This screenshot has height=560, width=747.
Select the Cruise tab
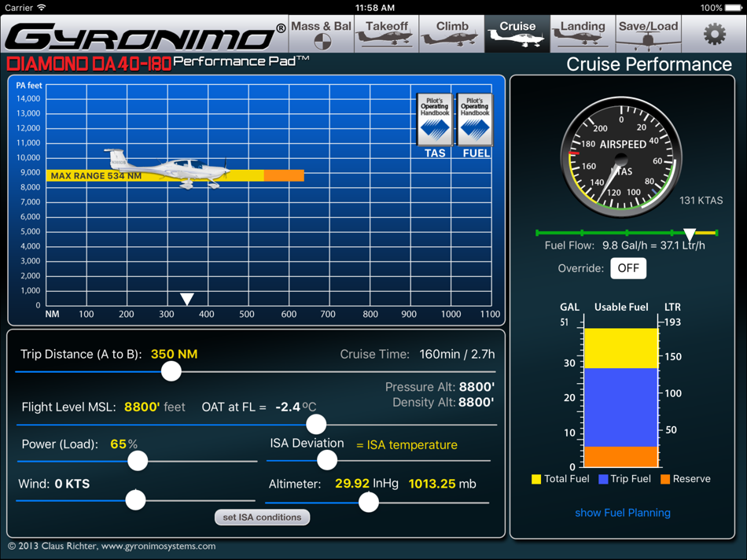pyautogui.click(x=517, y=33)
